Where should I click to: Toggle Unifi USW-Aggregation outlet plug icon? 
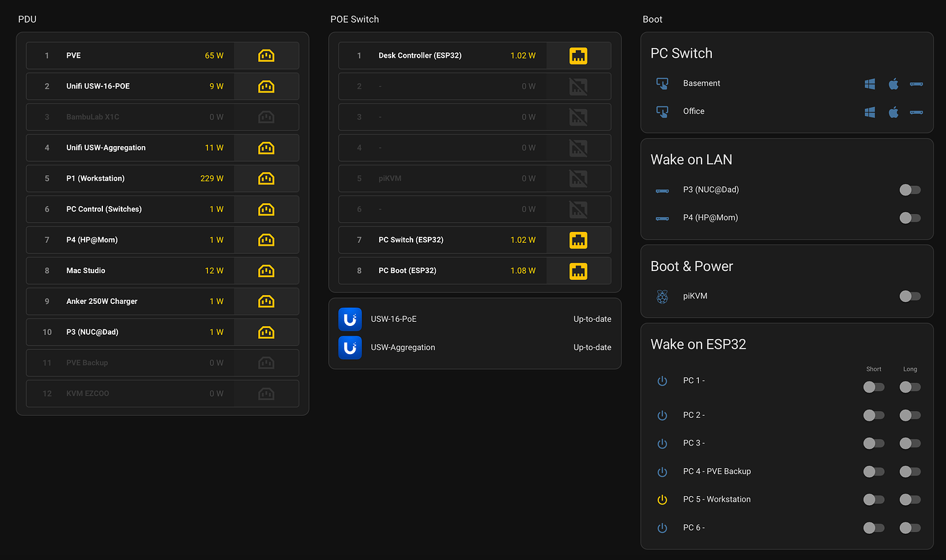click(266, 148)
